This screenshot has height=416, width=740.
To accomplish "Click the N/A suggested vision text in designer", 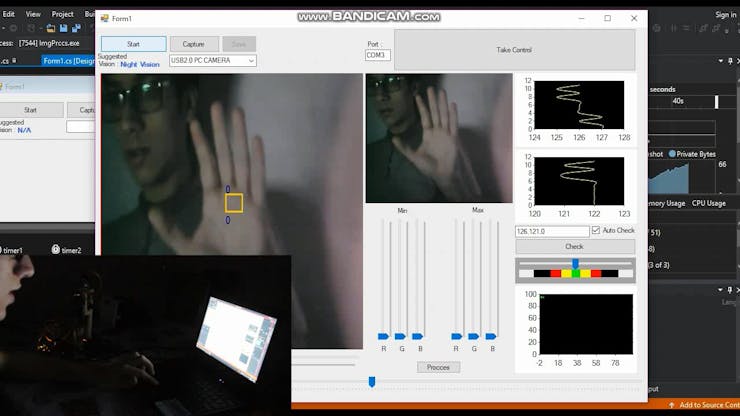I will click(x=24, y=130).
